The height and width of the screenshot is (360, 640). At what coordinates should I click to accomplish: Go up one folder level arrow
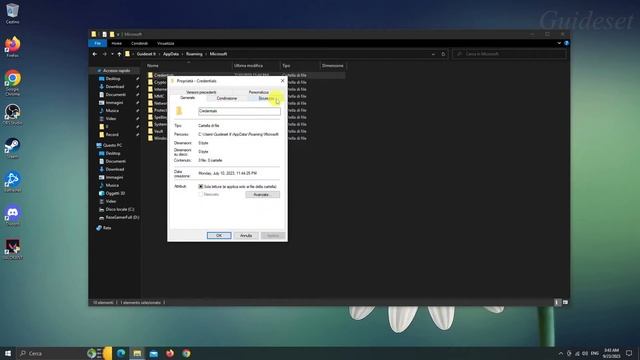tap(119, 54)
